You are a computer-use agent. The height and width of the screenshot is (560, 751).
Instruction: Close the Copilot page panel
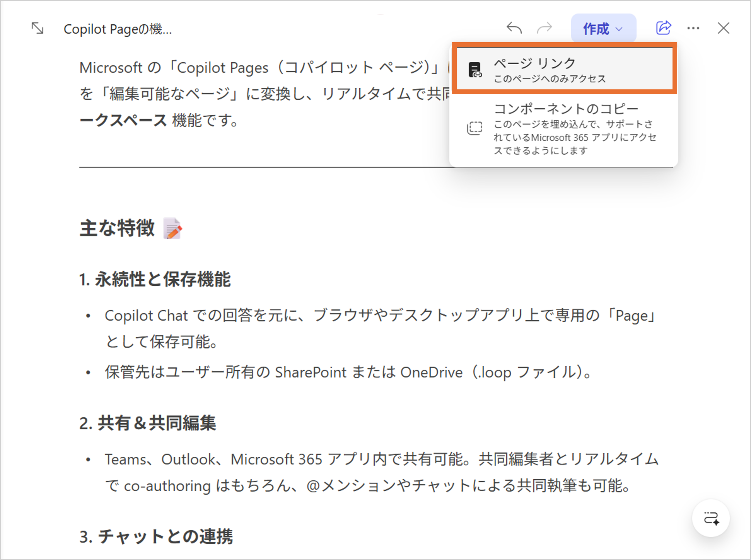[x=723, y=28]
